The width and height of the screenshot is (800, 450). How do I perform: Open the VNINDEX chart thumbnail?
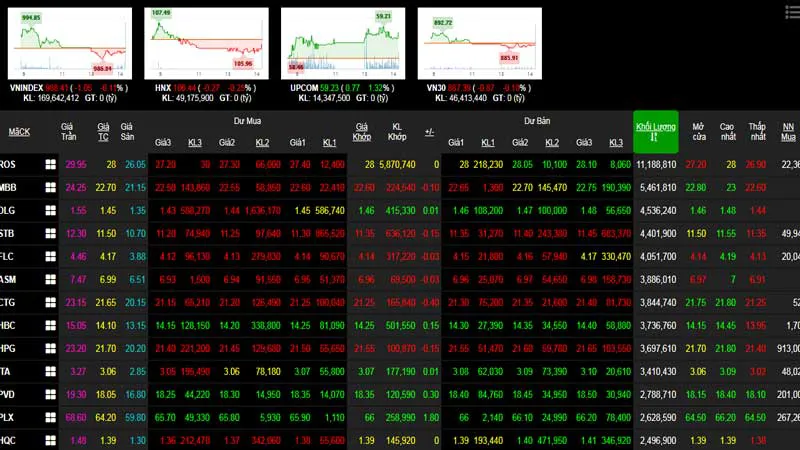point(70,43)
